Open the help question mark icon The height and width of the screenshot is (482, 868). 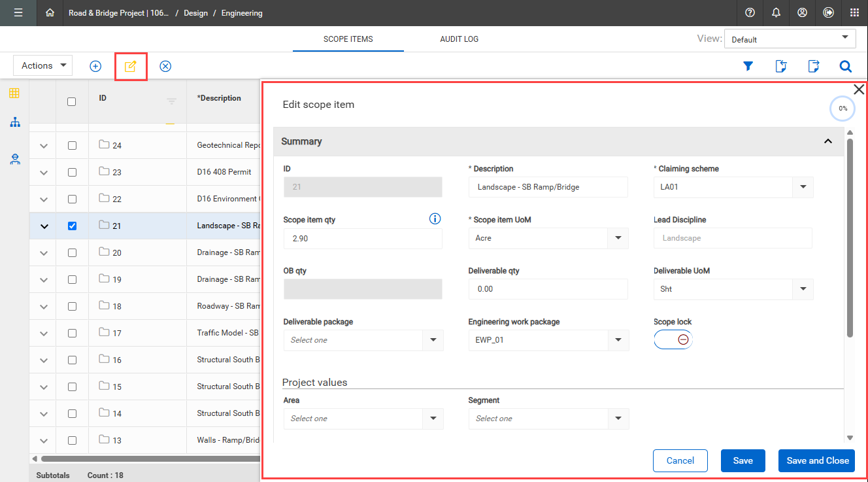point(750,12)
